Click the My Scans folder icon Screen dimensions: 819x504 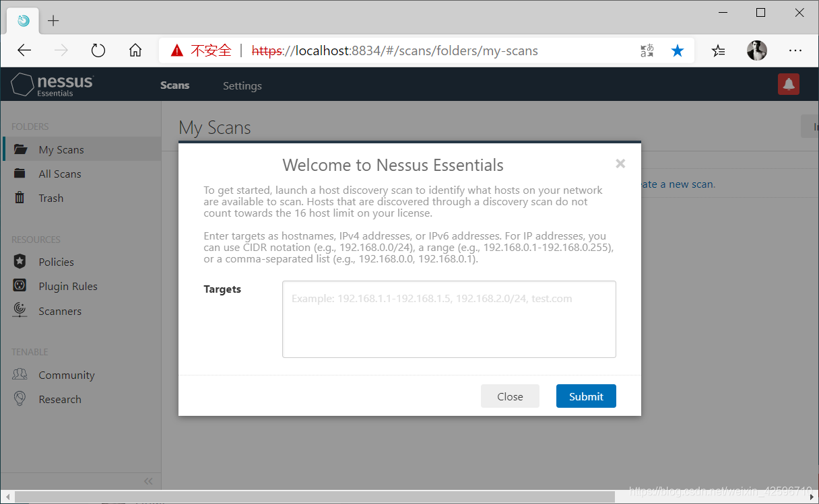(x=21, y=149)
